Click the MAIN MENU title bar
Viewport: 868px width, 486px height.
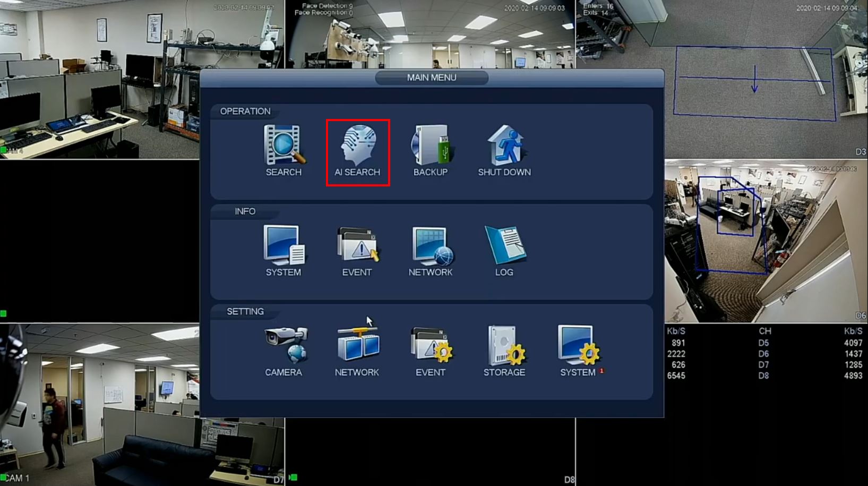point(432,78)
